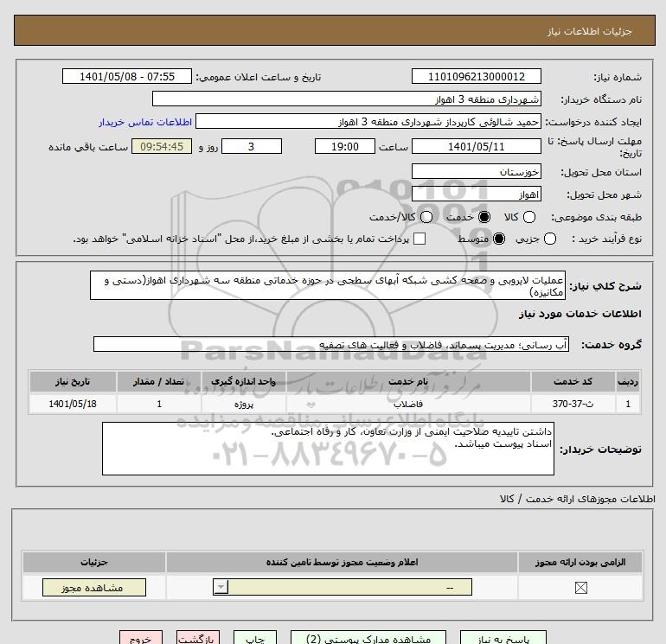
Task: Click the واحد اندازه گیری column header
Action: (243, 381)
